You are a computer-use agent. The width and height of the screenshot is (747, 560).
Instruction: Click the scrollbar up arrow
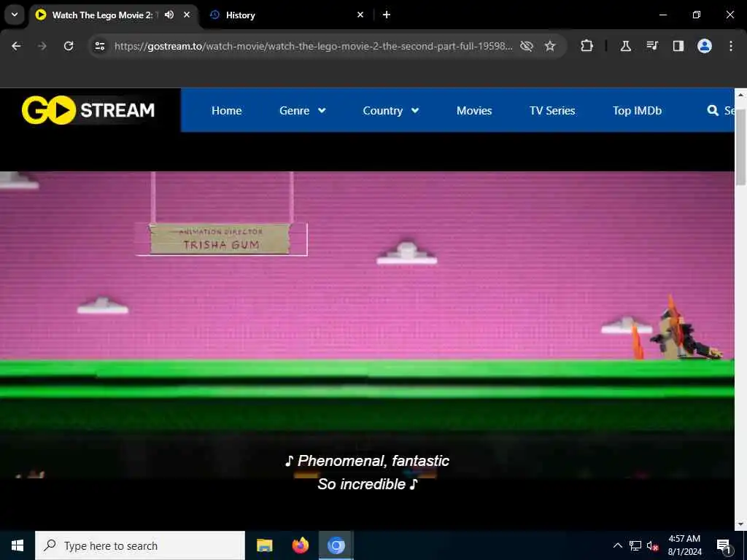(740, 95)
